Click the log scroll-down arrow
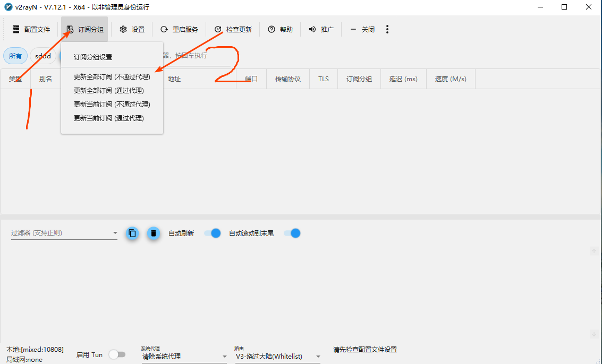Viewport: 602px width, 364px height. pyautogui.click(x=594, y=334)
